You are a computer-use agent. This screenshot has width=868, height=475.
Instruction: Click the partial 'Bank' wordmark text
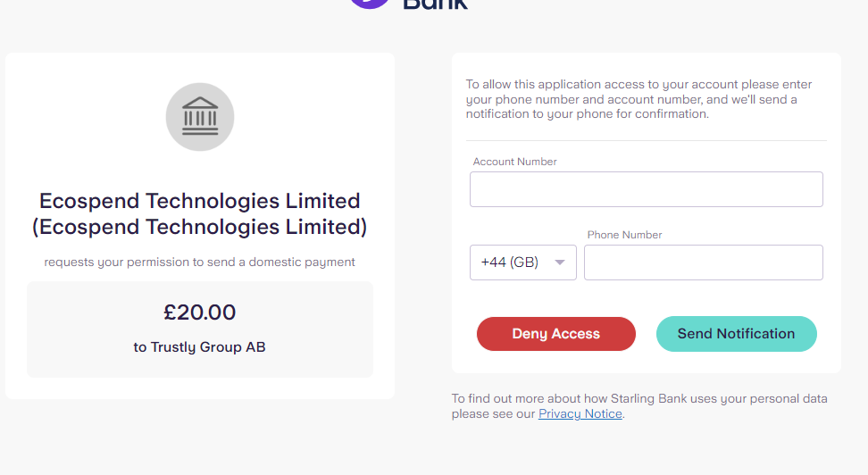coord(435,4)
